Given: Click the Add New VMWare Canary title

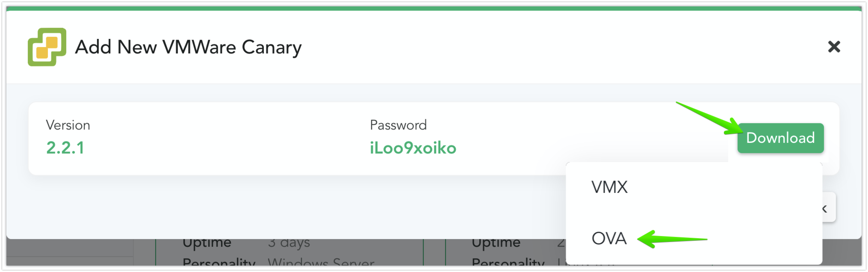Looking at the screenshot, I should (188, 47).
